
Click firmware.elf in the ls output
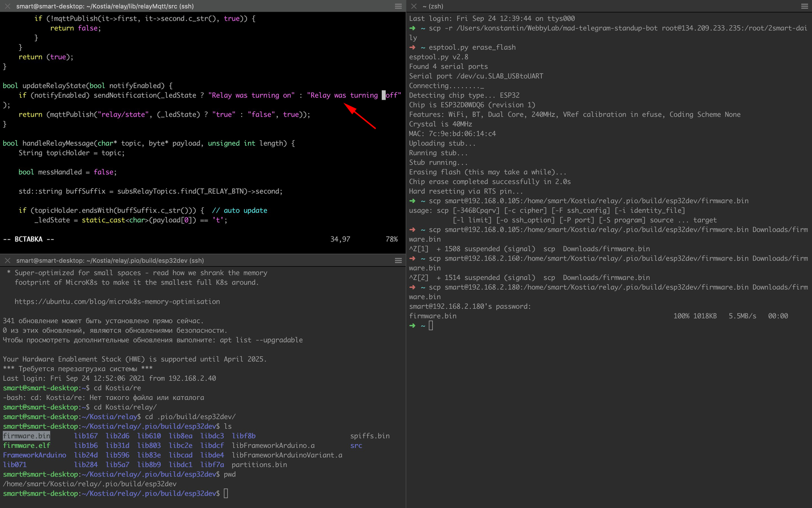[27, 446]
